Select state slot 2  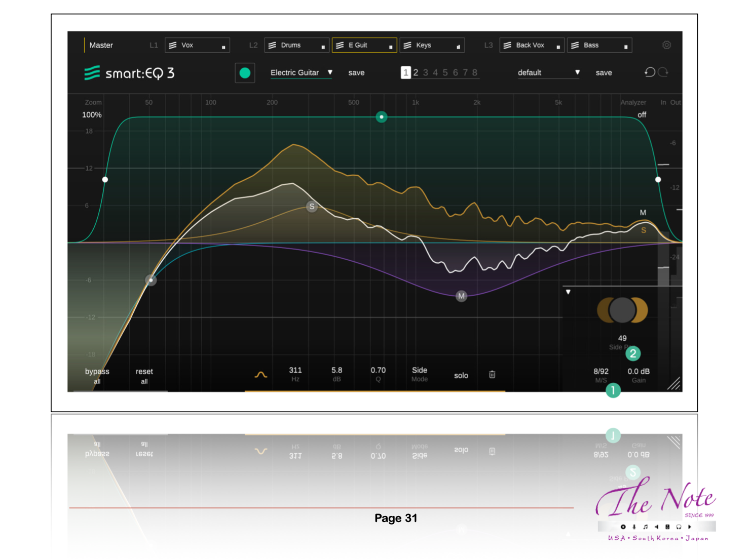(416, 72)
